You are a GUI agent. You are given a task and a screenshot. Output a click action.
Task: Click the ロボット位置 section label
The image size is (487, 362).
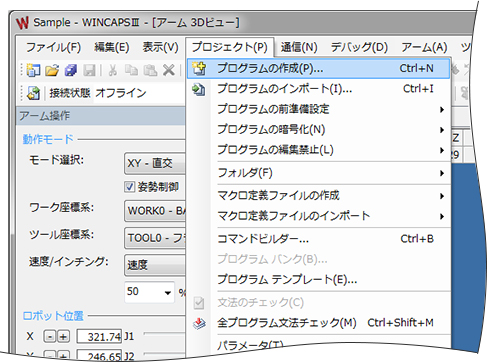53,316
